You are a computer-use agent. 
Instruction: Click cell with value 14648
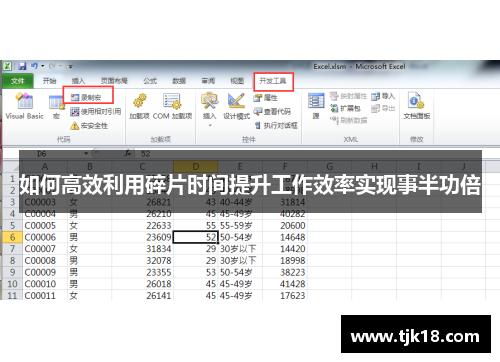click(x=285, y=237)
